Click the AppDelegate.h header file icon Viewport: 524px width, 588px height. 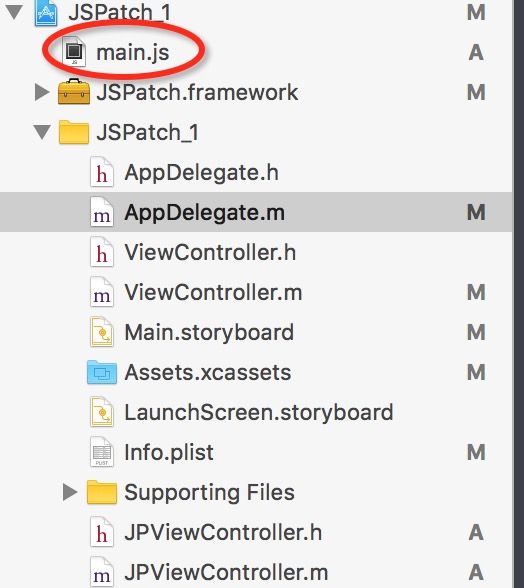(x=102, y=172)
